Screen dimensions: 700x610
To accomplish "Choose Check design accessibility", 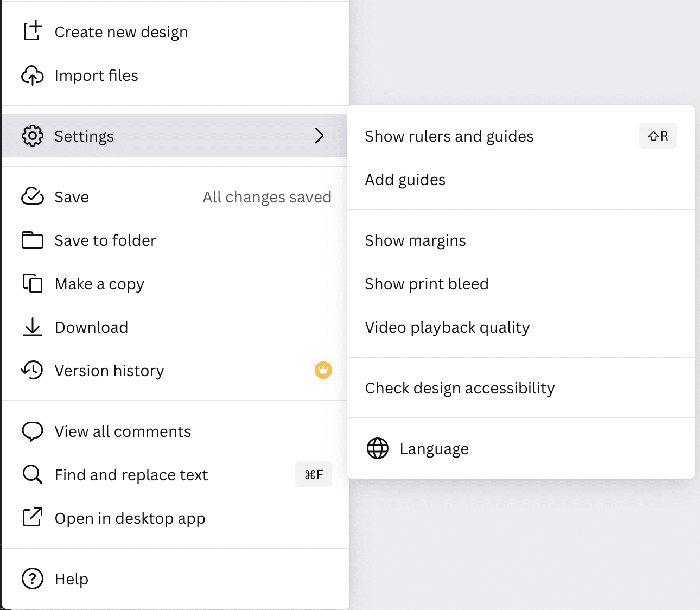I will [x=460, y=388].
